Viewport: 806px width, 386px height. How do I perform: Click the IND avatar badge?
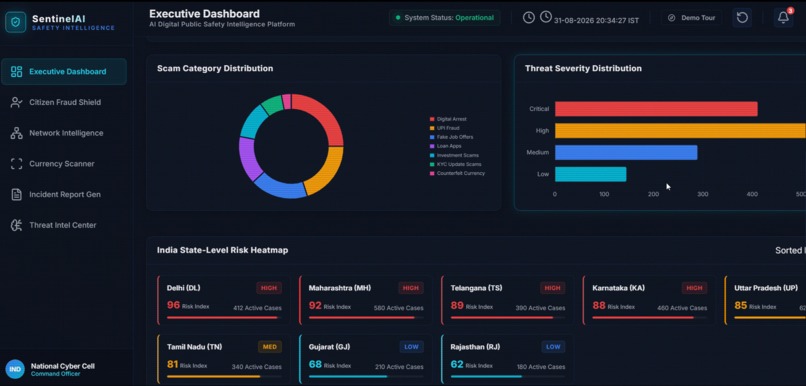click(x=15, y=370)
